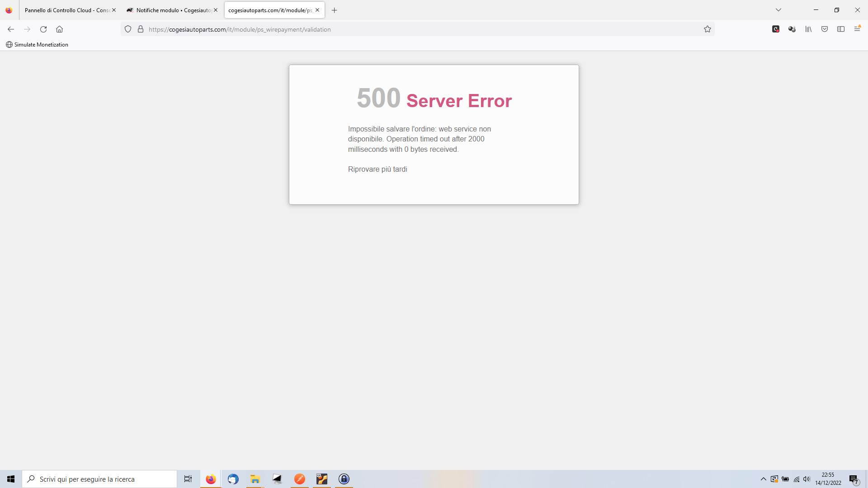The height and width of the screenshot is (488, 868).
Task: Open the Firefox home page icon
Action: click(x=59, y=29)
